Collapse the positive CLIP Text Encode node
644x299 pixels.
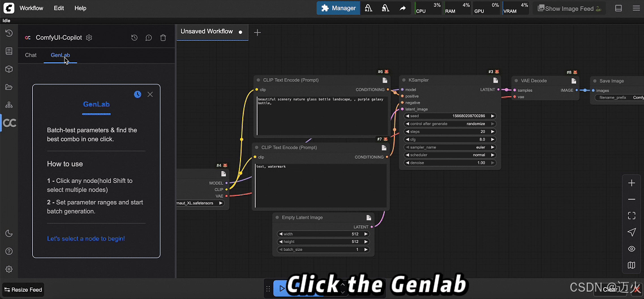(259, 80)
